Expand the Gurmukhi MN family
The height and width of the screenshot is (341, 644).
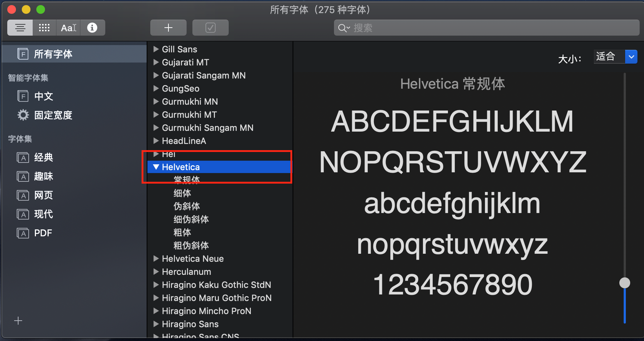156,101
